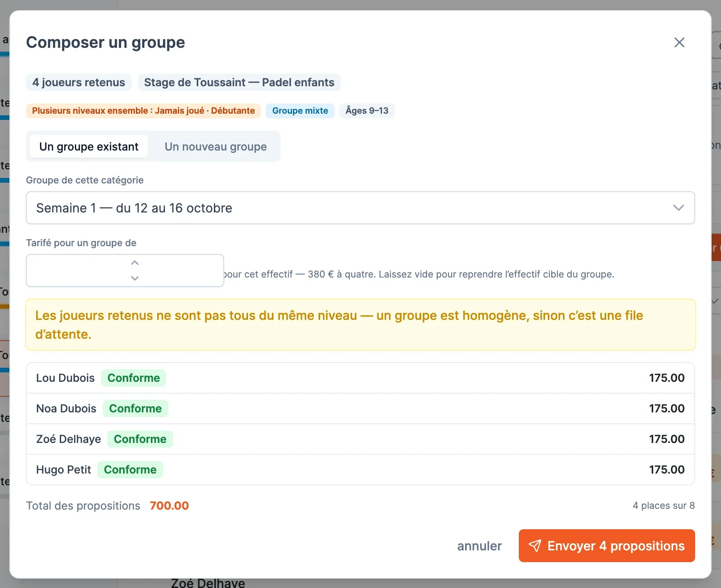Select Hugo Petit row name

point(63,470)
